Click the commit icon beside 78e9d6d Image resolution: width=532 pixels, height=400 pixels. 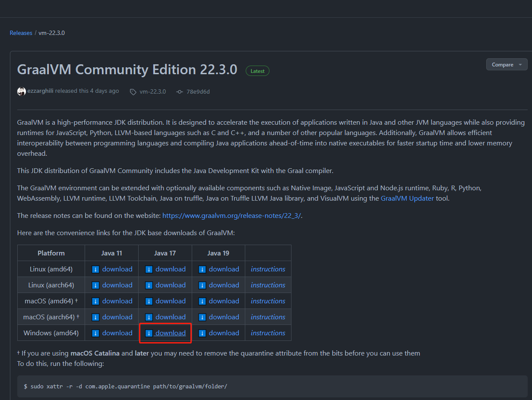point(180,91)
